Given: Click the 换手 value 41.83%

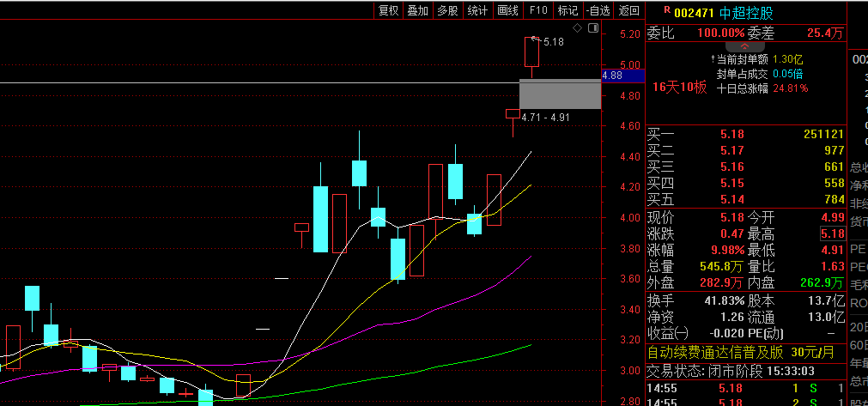Looking at the screenshot, I should click(x=725, y=301).
